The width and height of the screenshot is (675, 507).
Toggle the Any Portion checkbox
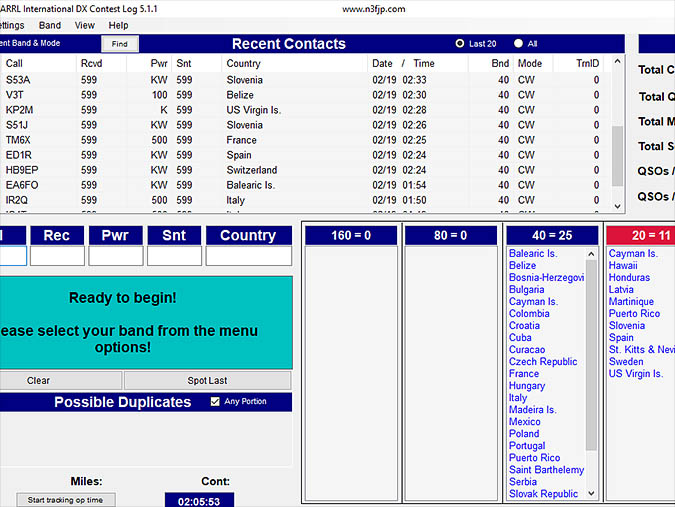(215, 402)
